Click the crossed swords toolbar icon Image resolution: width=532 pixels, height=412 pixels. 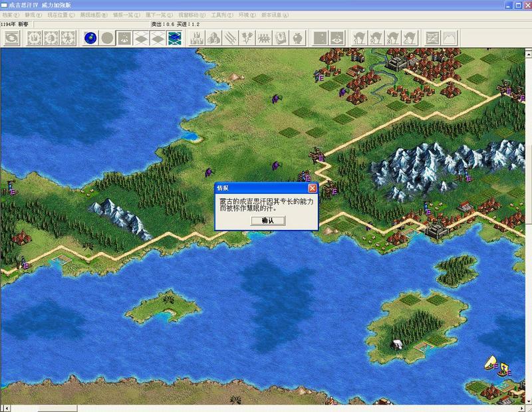pyautogui.click(x=230, y=38)
